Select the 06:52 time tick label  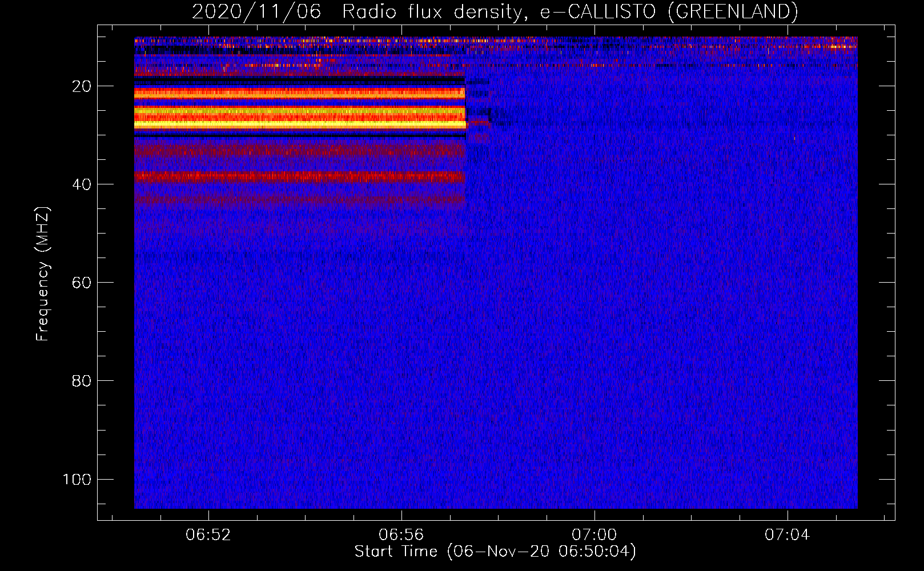[208, 534]
